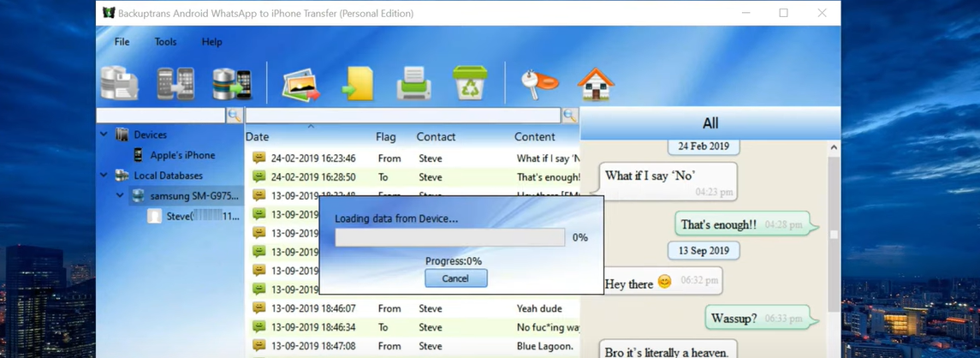The width and height of the screenshot is (980, 358).
Task: Click the key registration icon
Action: [x=539, y=84]
